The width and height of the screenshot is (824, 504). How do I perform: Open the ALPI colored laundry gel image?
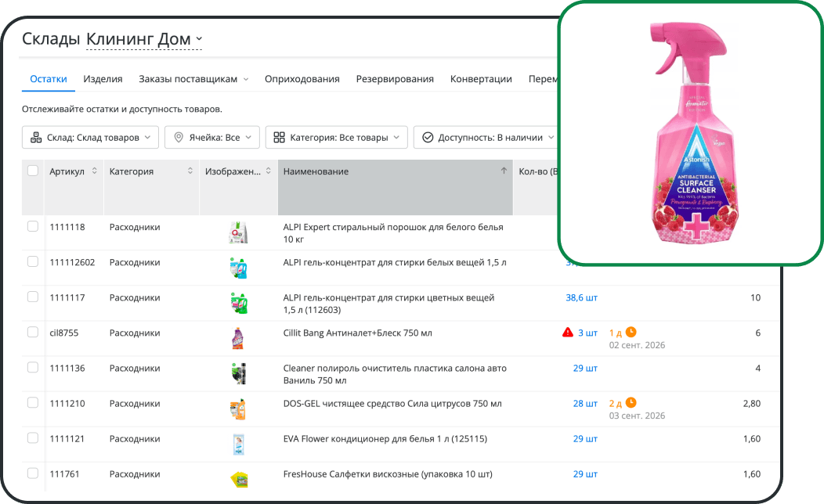tap(239, 304)
